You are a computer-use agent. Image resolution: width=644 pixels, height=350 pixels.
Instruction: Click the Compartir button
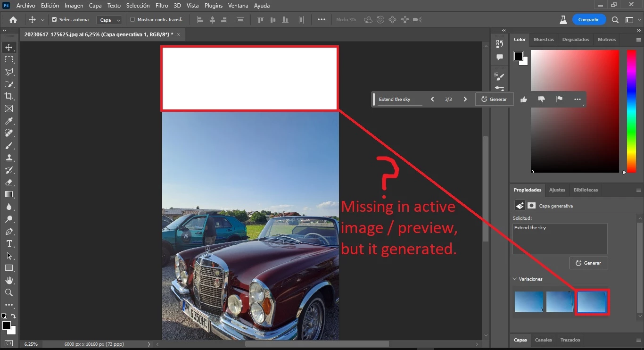[x=589, y=20]
